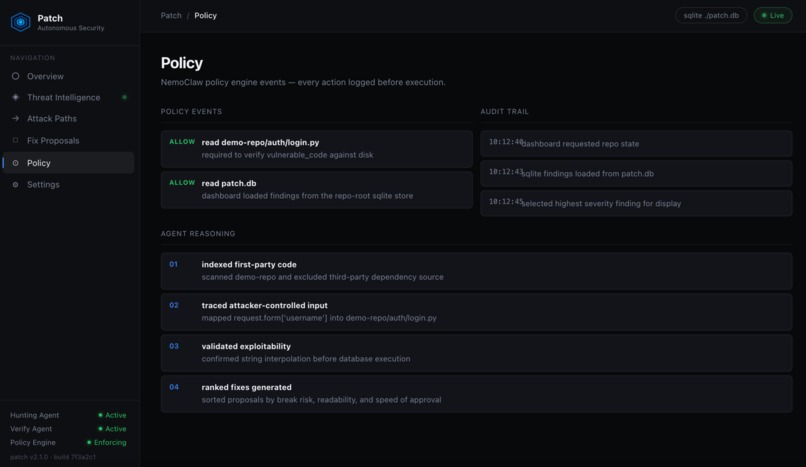Click scanned demo-repo and excluded description text

[322, 277]
